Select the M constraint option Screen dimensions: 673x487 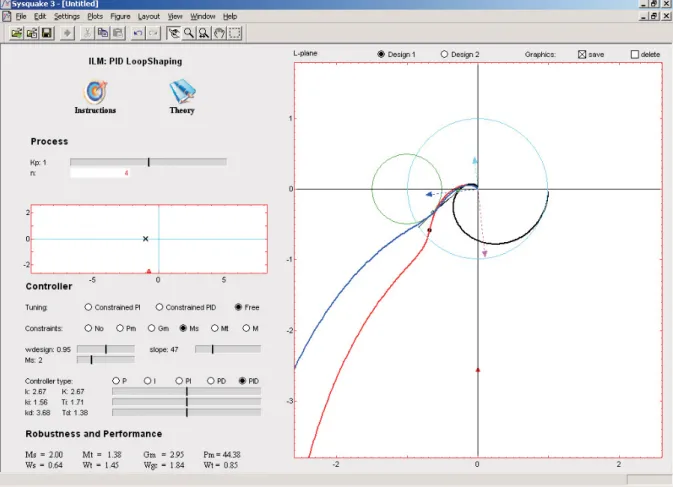pyautogui.click(x=246, y=328)
